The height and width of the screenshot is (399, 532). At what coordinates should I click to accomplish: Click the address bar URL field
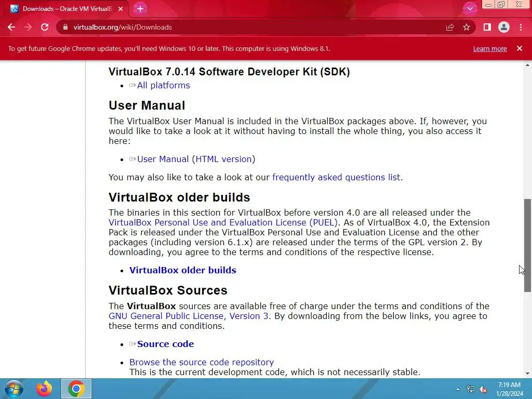point(251,27)
